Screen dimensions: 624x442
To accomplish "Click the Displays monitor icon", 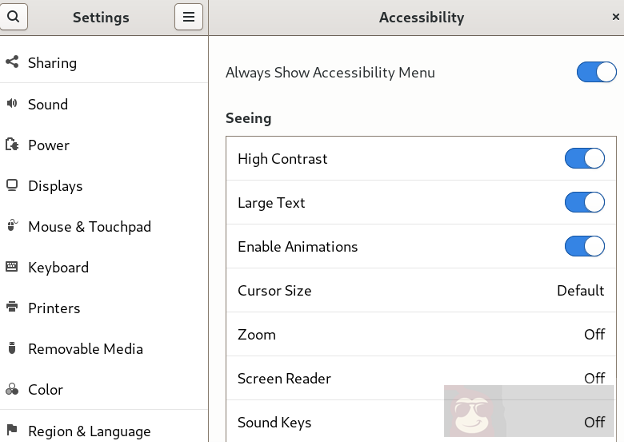I will [x=12, y=186].
